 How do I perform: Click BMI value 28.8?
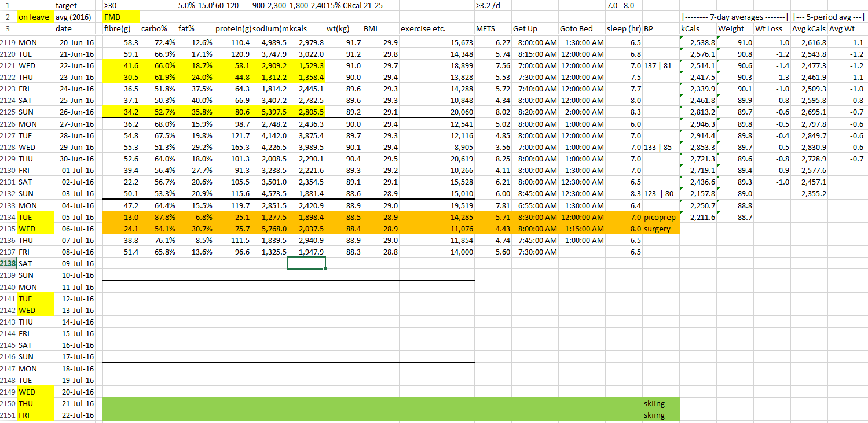click(380, 252)
